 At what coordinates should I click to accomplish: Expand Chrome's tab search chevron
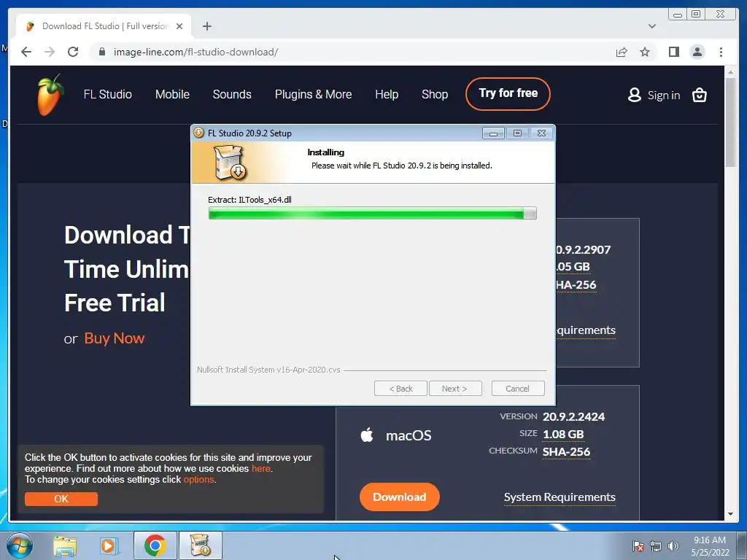tap(651, 26)
